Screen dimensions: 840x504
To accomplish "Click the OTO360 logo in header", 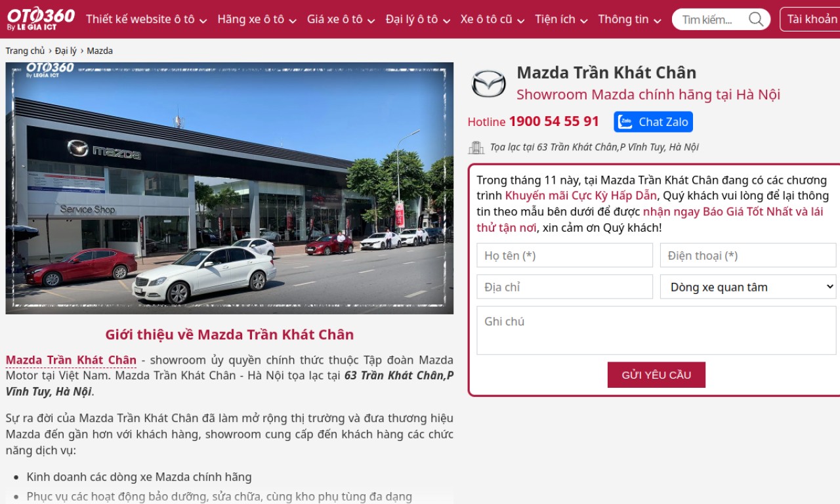I will point(41,19).
